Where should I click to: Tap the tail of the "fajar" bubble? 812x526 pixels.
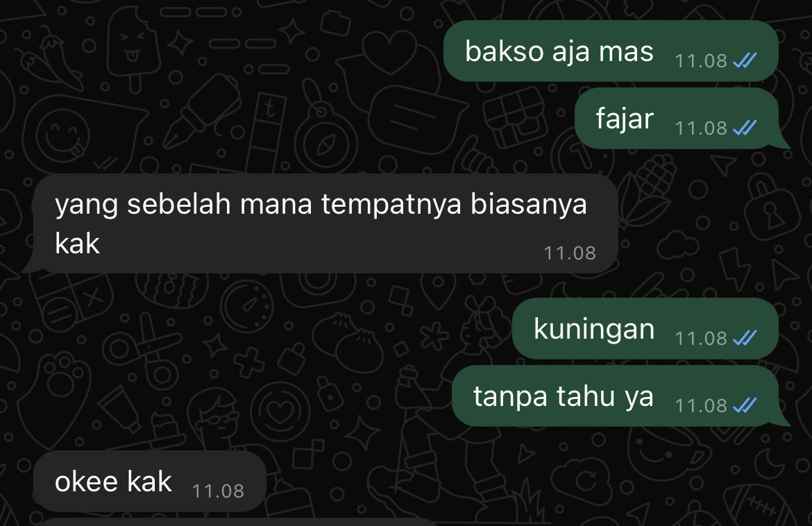tap(782, 142)
